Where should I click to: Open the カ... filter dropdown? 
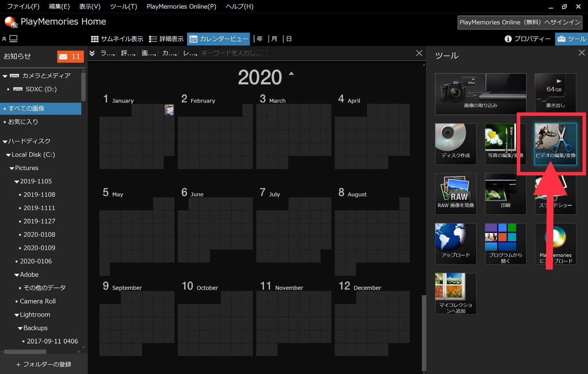point(169,53)
